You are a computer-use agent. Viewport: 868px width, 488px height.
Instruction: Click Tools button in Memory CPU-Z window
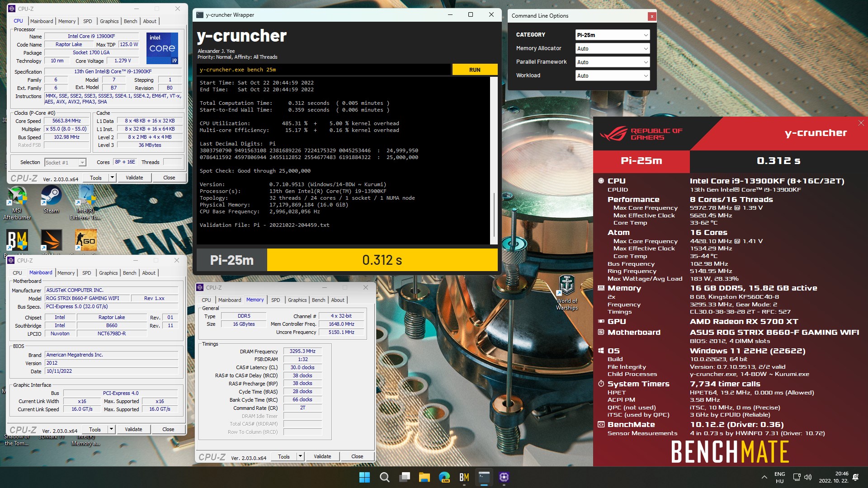(284, 456)
